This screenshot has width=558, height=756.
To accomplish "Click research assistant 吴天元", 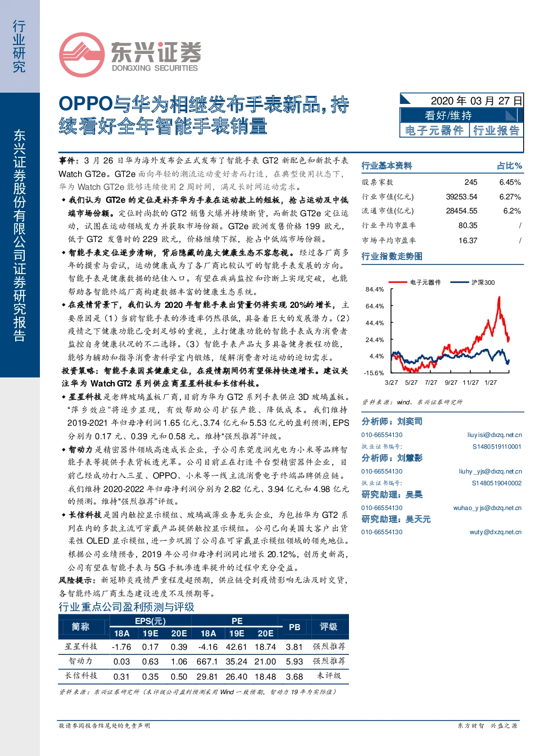I will tap(418, 519).
